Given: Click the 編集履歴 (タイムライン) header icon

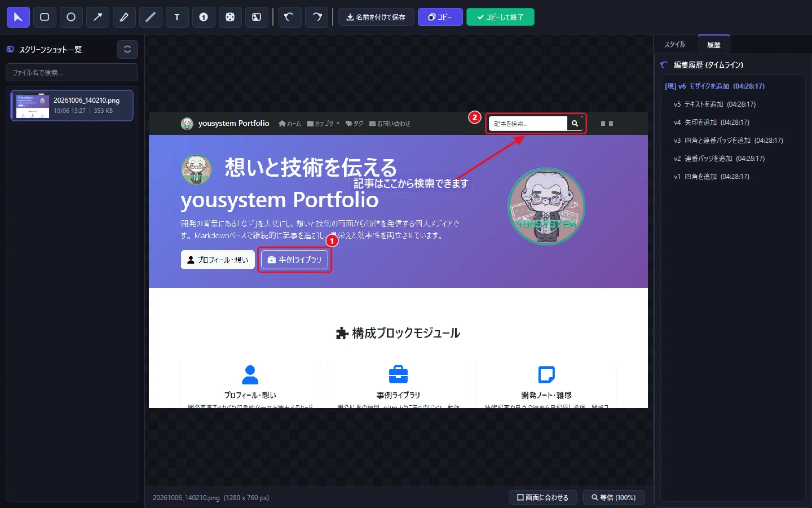Looking at the screenshot, I should [x=664, y=65].
